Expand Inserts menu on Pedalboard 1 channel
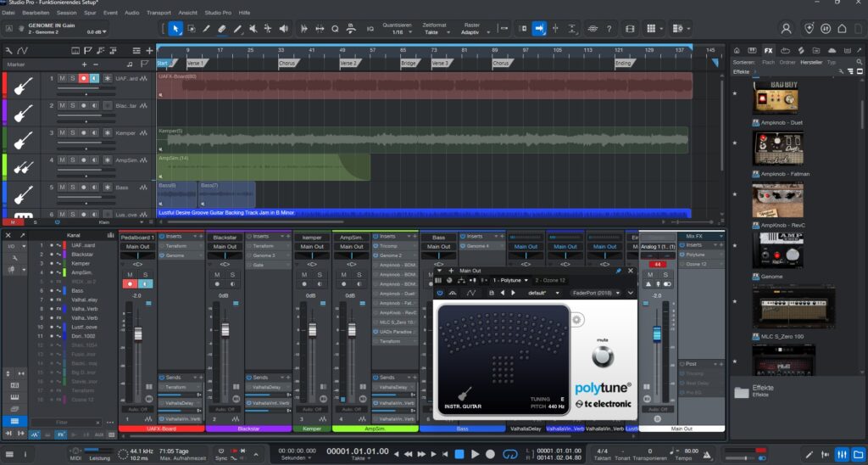Image resolution: width=868 pixels, height=465 pixels. pos(194,237)
